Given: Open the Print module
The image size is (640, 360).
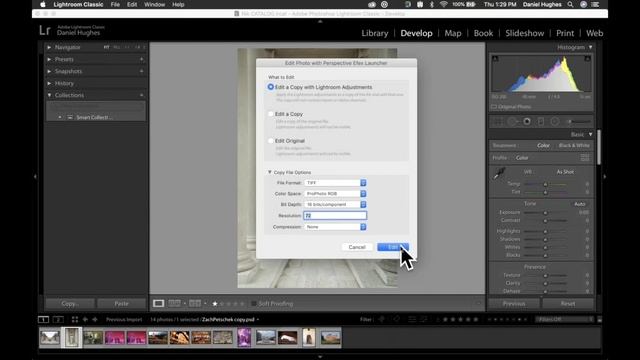Looking at the screenshot, I should click(565, 33).
